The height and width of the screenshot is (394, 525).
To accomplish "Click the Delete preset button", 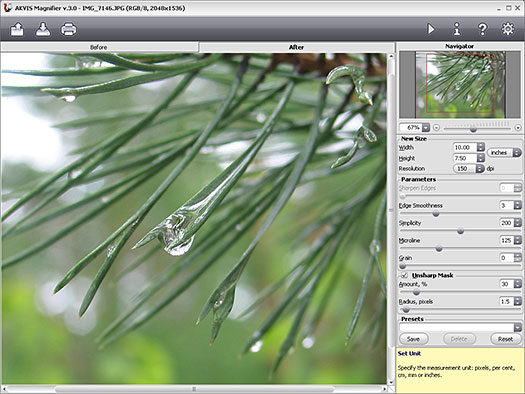I will click(459, 339).
